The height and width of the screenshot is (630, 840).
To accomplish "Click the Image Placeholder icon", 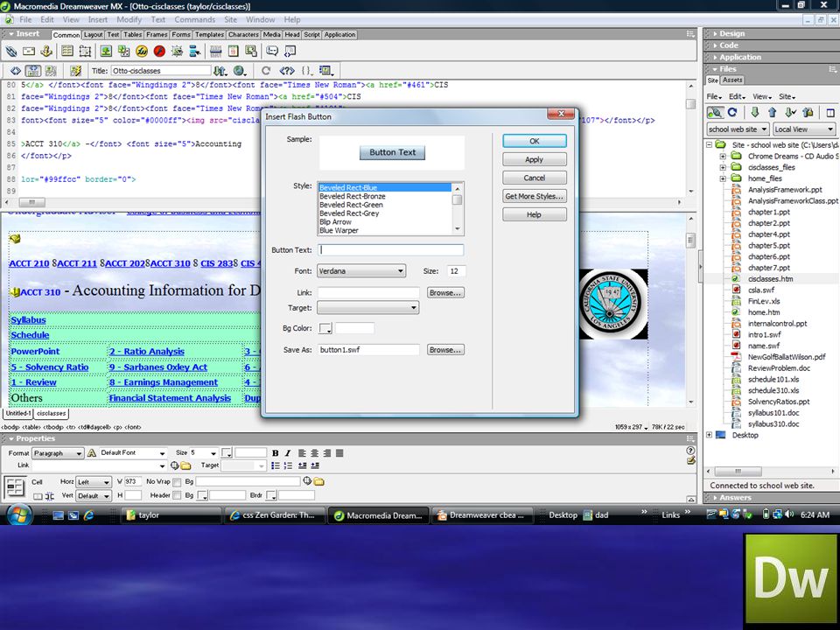I will click(x=123, y=52).
